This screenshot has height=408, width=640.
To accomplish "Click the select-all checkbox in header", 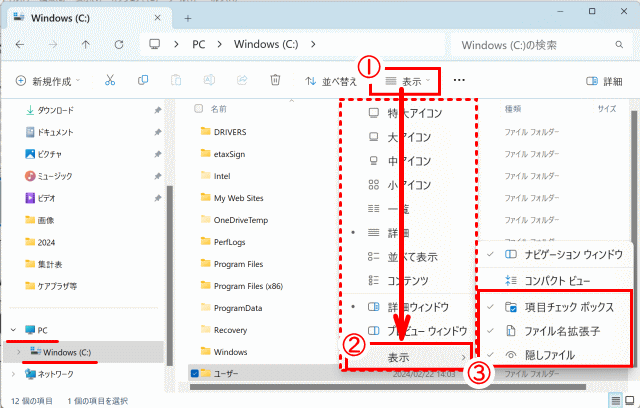I will (199, 109).
